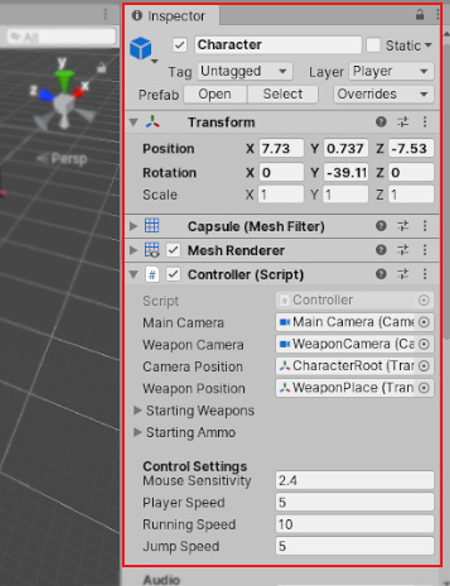Open Controller Script help icon
The height and width of the screenshot is (586, 450).
(381, 274)
